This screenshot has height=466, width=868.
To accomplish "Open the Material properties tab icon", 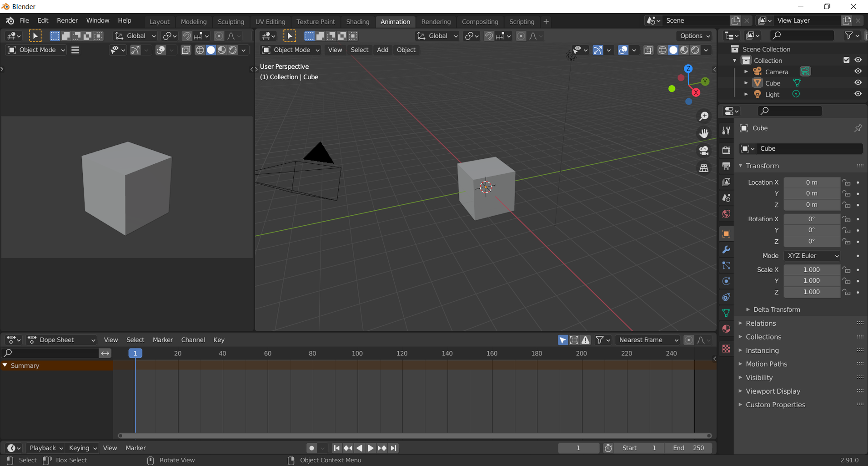I will [726, 329].
